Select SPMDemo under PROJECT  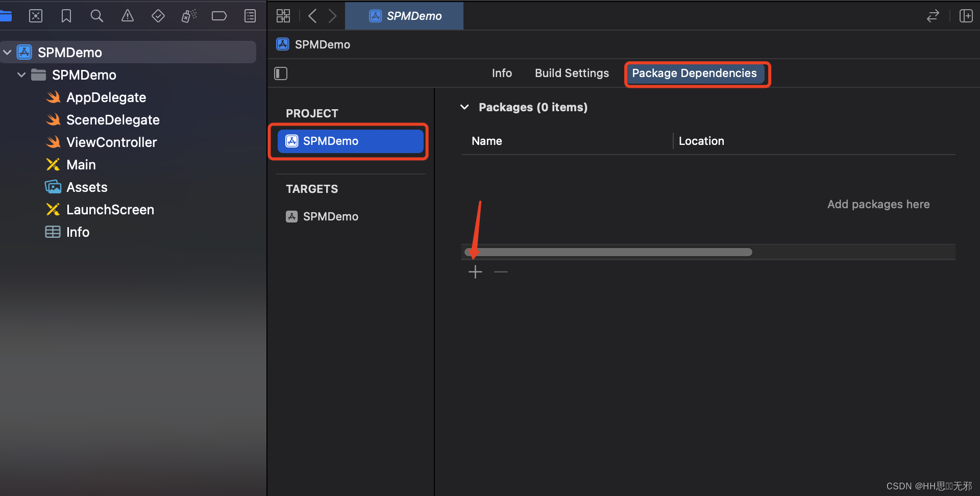pyautogui.click(x=351, y=141)
